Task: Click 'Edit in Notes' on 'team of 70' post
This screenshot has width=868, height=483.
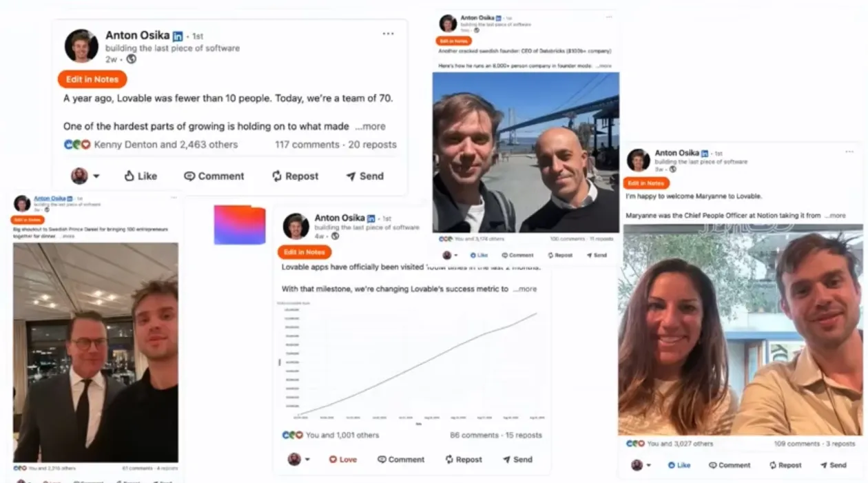Action: 92,79
